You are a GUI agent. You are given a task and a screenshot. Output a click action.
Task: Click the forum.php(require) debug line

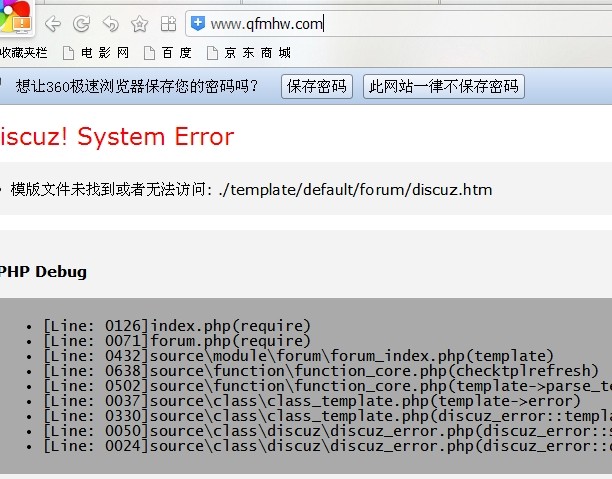[x=177, y=341]
